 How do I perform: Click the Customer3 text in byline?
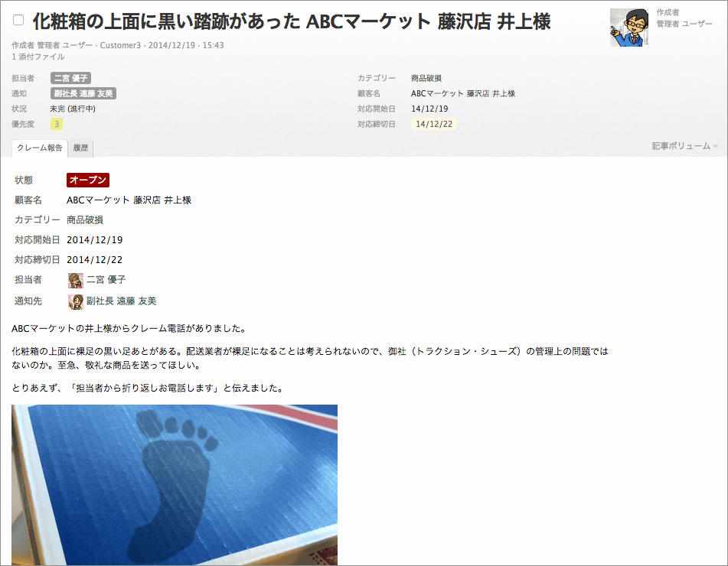(120, 45)
